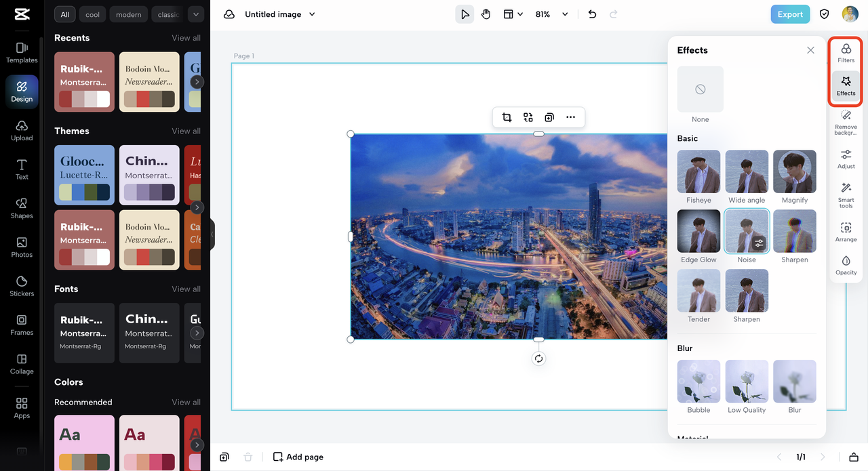Screen dimensions: 868x471
Task: Select the Glooc Lucette theme card
Action: pyautogui.click(x=84, y=175)
